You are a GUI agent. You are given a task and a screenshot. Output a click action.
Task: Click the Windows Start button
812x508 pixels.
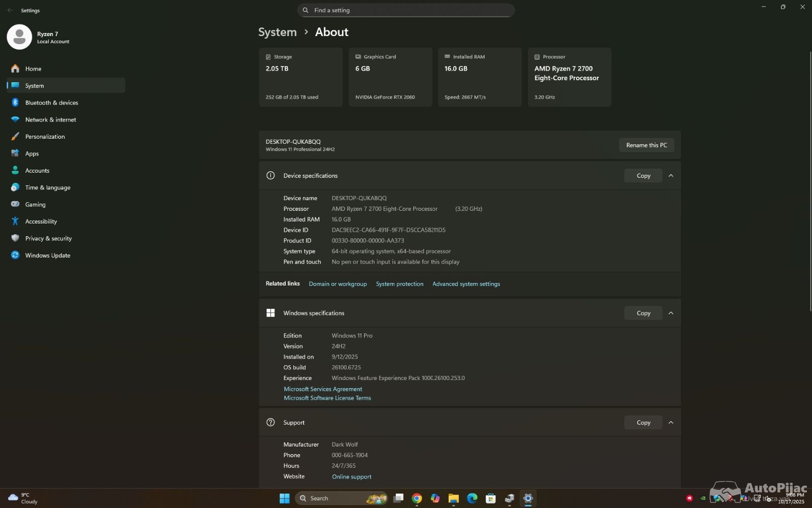click(x=285, y=498)
